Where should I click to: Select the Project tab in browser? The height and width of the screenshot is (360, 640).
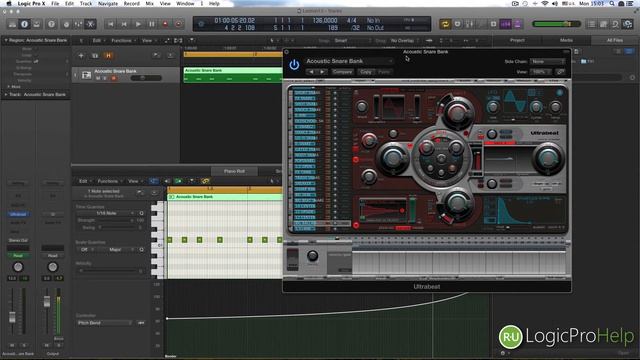pyautogui.click(x=517, y=40)
